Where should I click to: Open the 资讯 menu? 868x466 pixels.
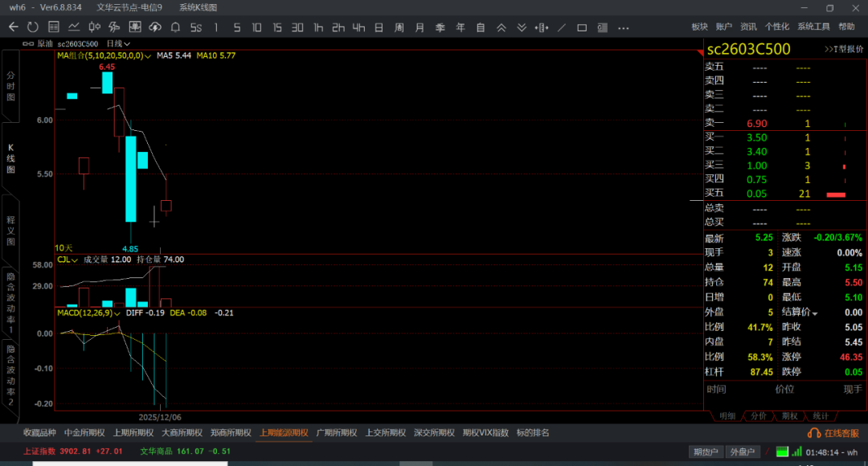(x=748, y=27)
